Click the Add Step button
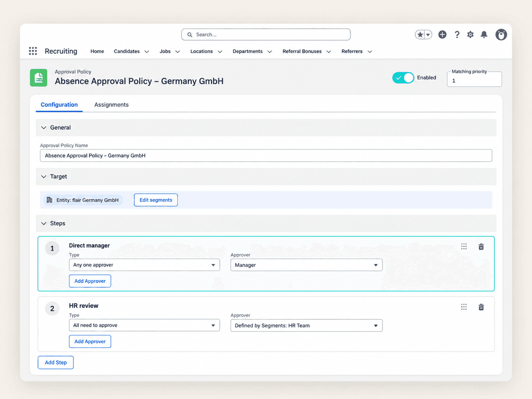 [x=56, y=363]
